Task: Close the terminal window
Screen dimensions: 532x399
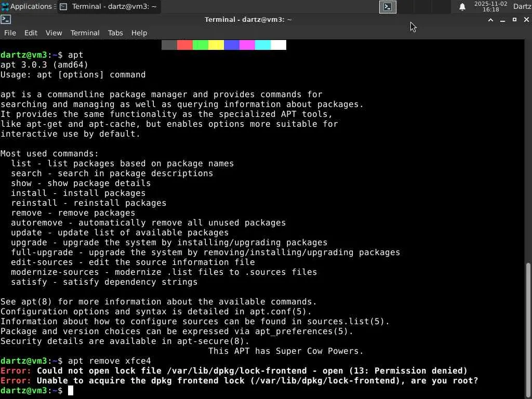Action: pos(526,20)
